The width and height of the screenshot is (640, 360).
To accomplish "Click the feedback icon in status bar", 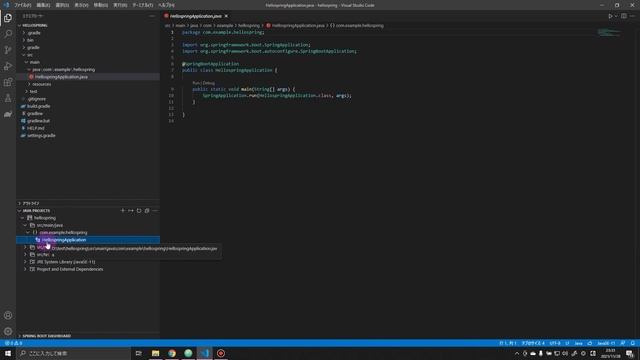I will click(x=623, y=343).
